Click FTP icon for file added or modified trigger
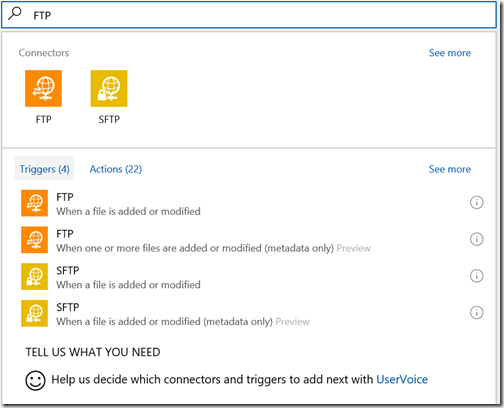Viewport: 504px width, 408px height. [34, 203]
